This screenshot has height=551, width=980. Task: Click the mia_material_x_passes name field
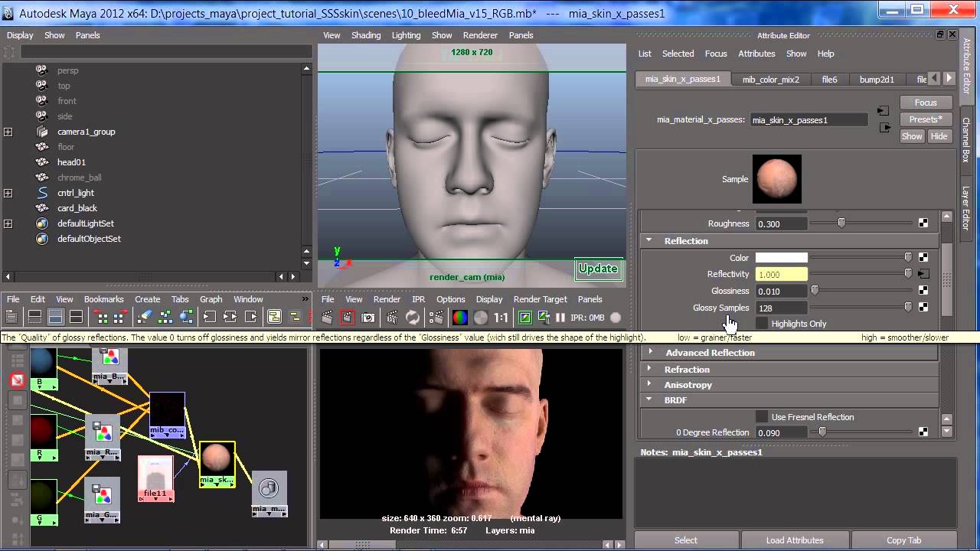808,120
